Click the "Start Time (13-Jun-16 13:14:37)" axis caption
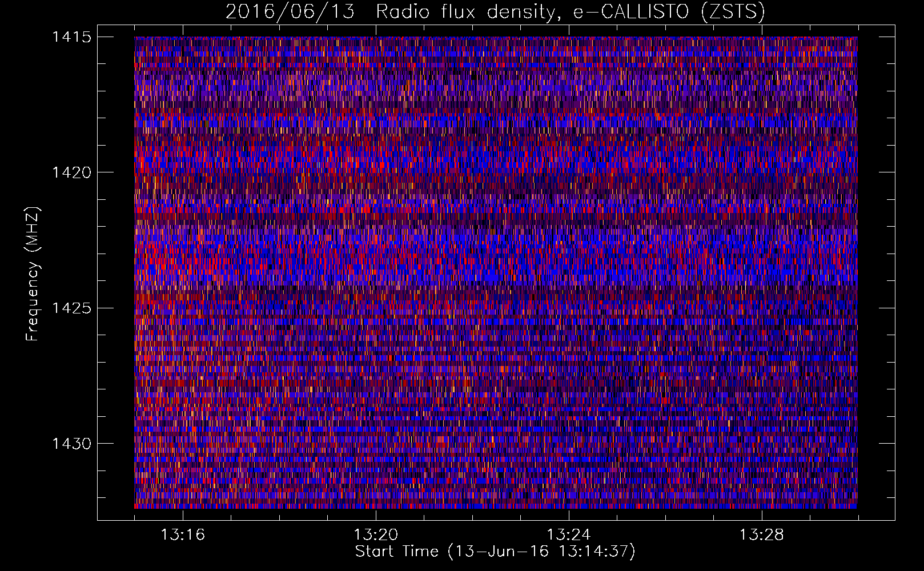The width and height of the screenshot is (924, 571). [x=495, y=552]
